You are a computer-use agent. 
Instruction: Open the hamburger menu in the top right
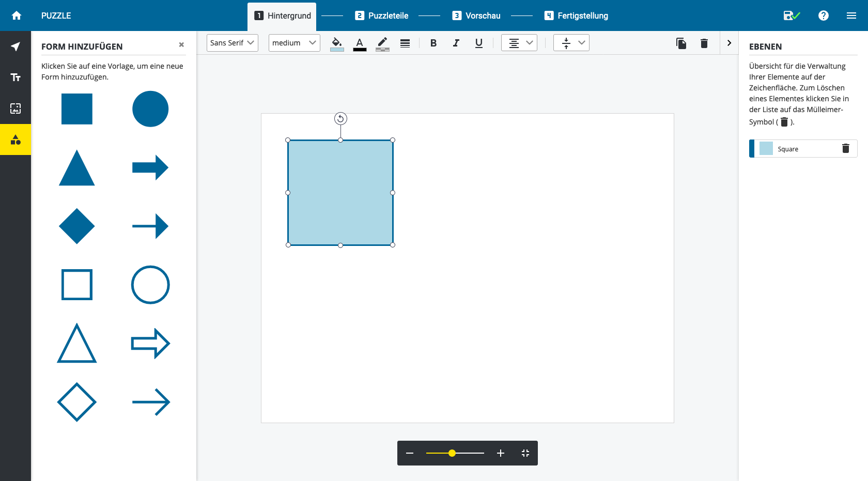851,15
